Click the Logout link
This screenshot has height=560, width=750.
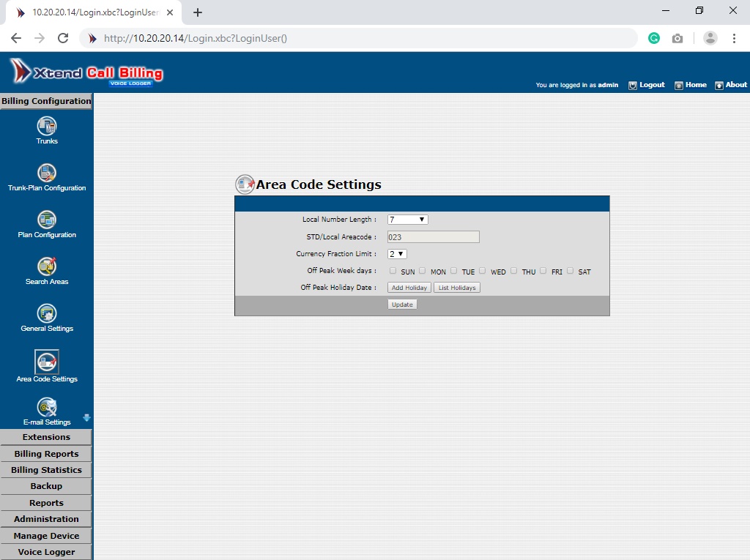pos(652,85)
